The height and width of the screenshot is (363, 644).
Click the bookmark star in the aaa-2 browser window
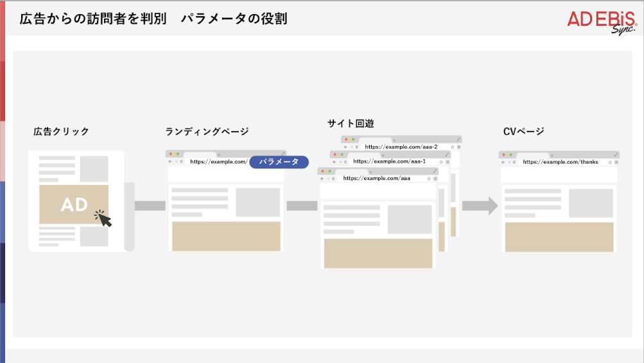(452, 147)
